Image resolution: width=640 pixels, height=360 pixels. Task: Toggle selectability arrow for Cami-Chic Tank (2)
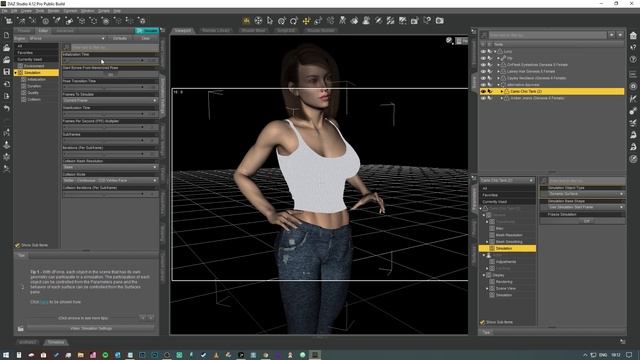490,91
